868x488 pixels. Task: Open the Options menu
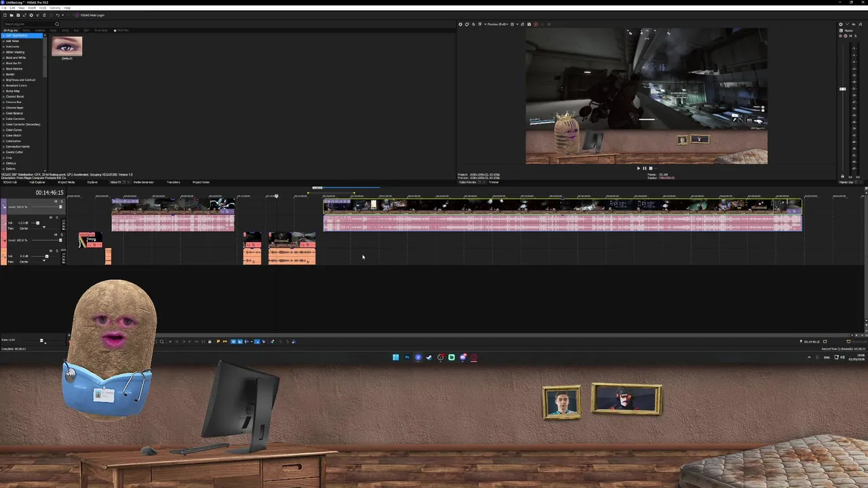[x=55, y=7]
